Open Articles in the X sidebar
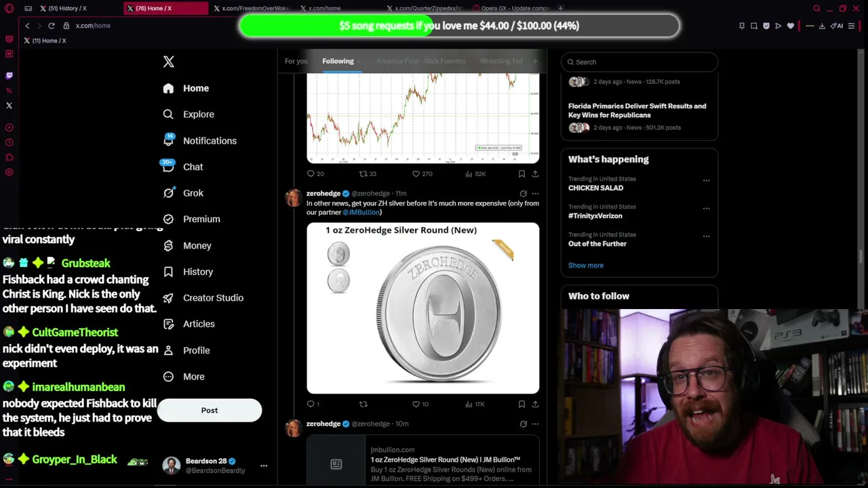Viewport: 868px width, 488px height. click(189, 324)
